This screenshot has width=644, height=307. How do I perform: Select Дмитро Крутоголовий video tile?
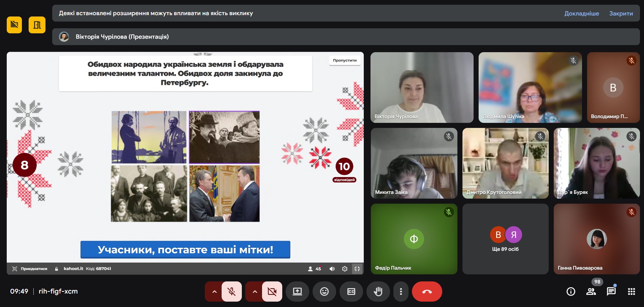pyautogui.click(x=505, y=163)
